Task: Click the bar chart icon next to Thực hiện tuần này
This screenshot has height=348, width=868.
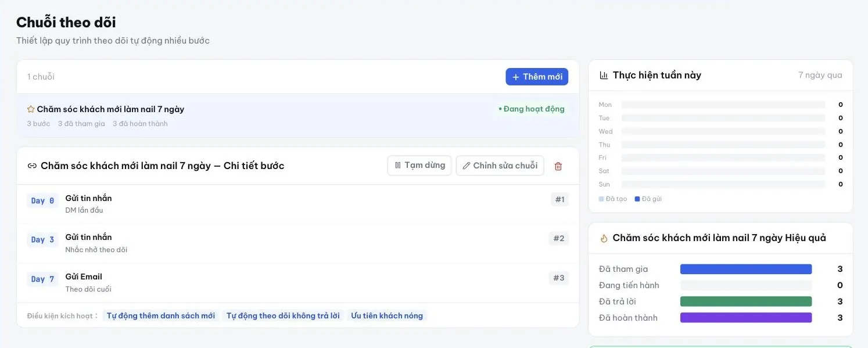Action: click(604, 76)
